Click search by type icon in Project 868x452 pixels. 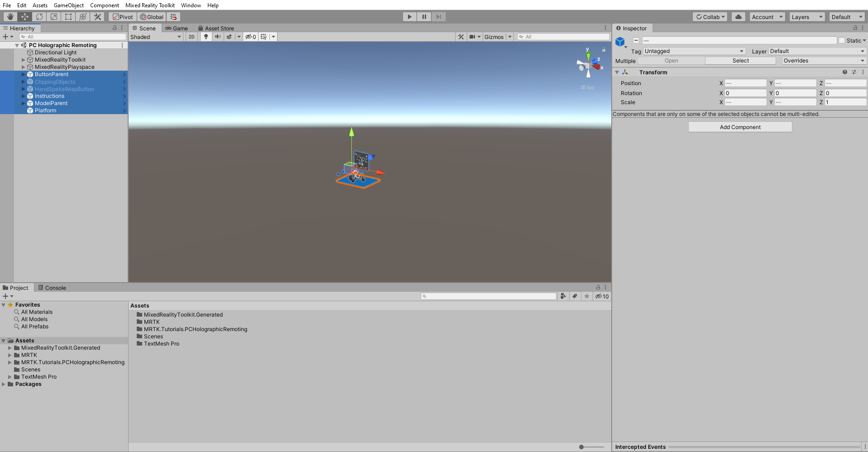point(563,296)
